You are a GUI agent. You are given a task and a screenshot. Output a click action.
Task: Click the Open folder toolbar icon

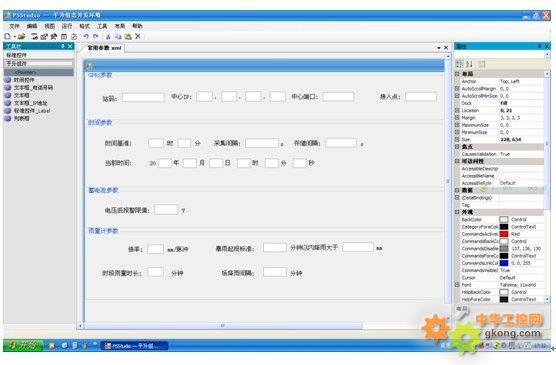point(22,36)
